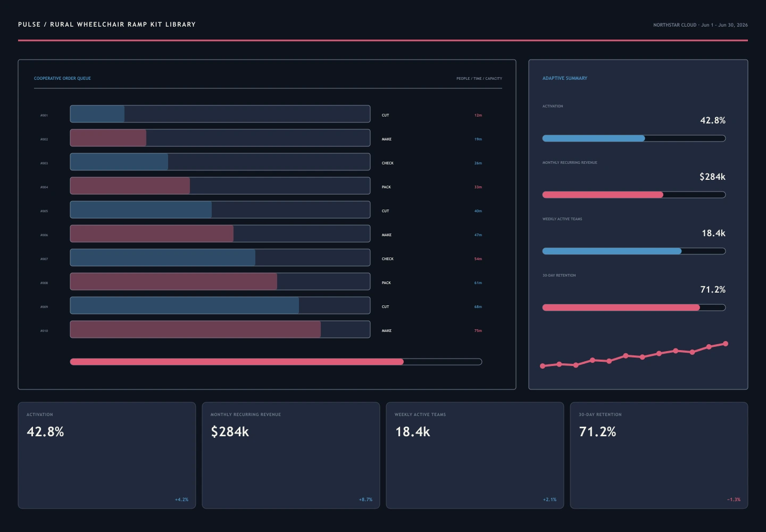Open the 30-Day Retention bottom card
This screenshot has height=532, width=766.
(x=659, y=455)
